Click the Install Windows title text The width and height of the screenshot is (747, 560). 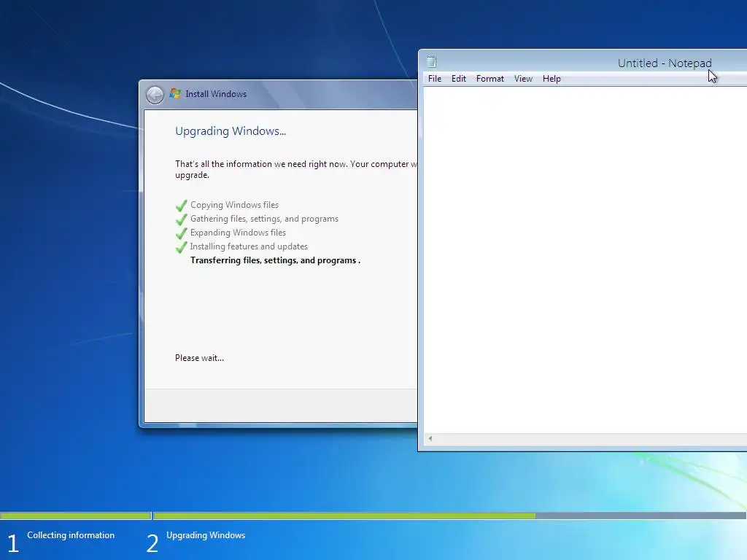click(x=216, y=94)
